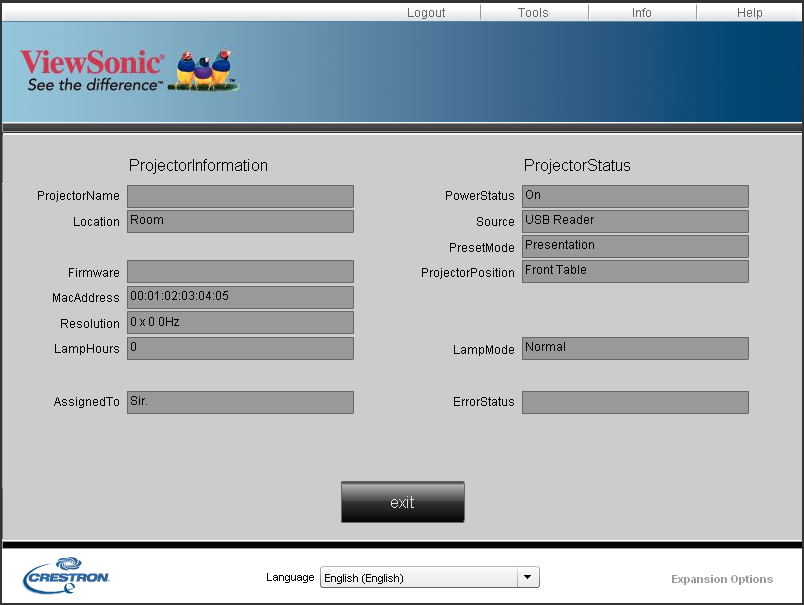Click the PowerStatus label
The width and height of the screenshot is (804, 605).
(479, 196)
